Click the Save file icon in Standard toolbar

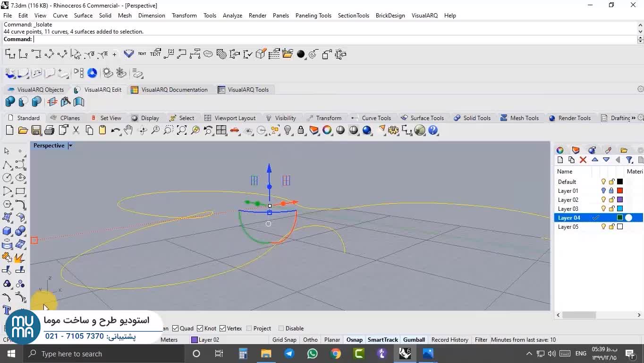pos(36,130)
